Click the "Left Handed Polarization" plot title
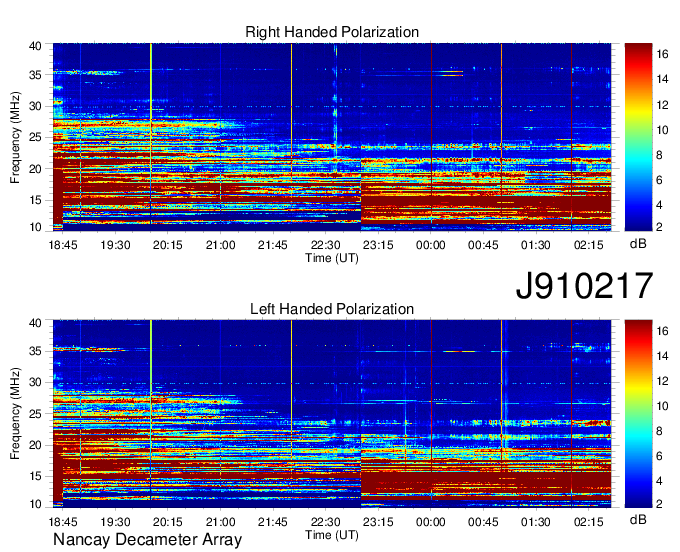680x552 pixels. click(332, 309)
